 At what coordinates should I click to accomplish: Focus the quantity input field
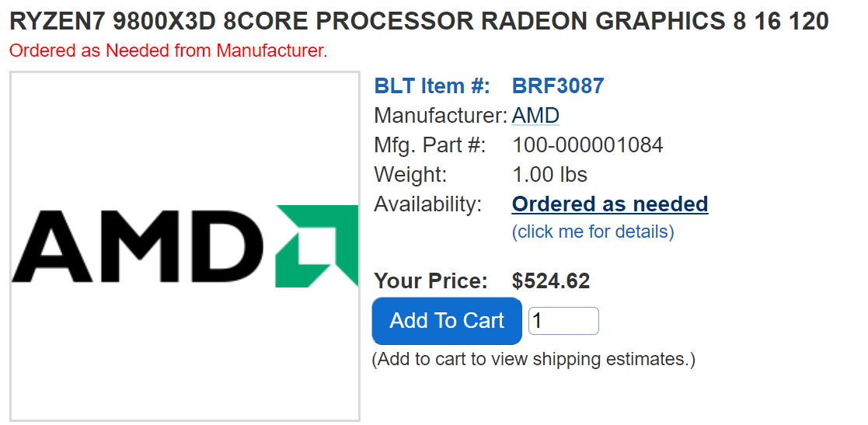click(563, 321)
